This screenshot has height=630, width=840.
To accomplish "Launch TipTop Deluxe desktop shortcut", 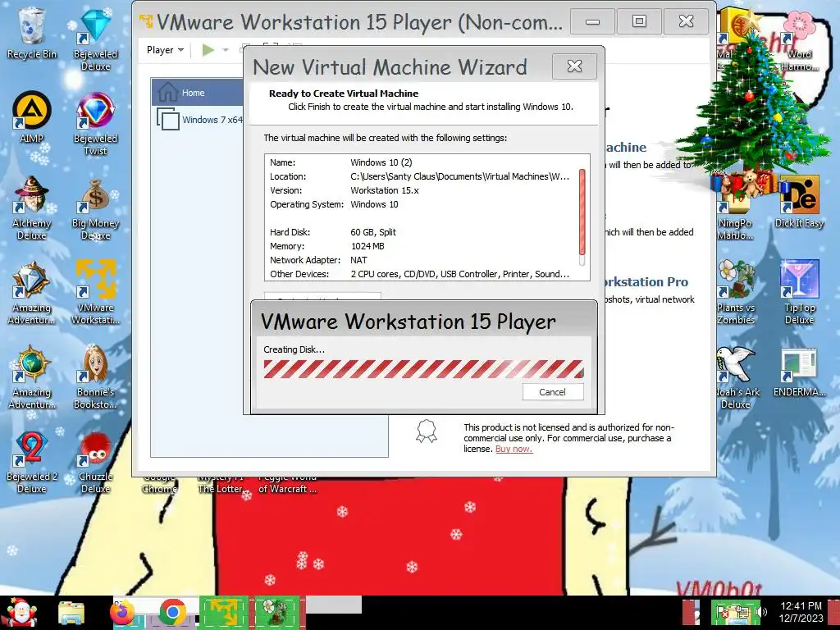I will coord(799,293).
